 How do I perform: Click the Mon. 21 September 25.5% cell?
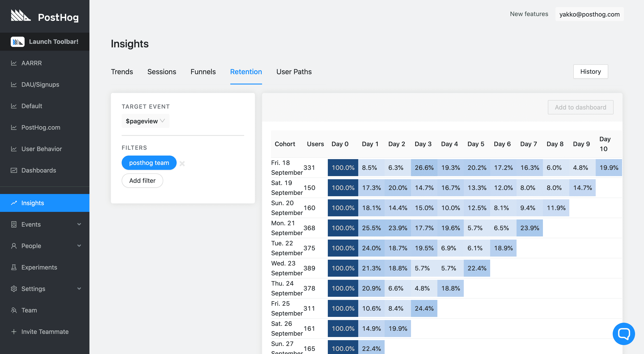click(x=371, y=228)
